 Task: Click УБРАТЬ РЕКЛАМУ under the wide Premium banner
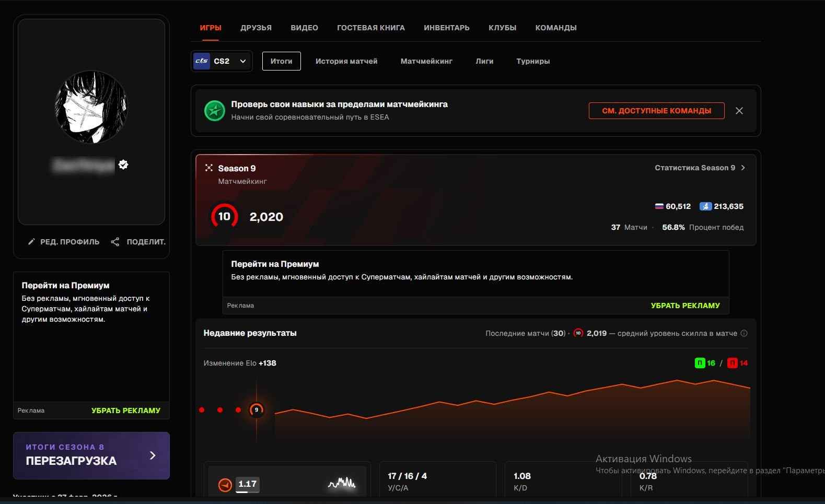[x=685, y=306]
